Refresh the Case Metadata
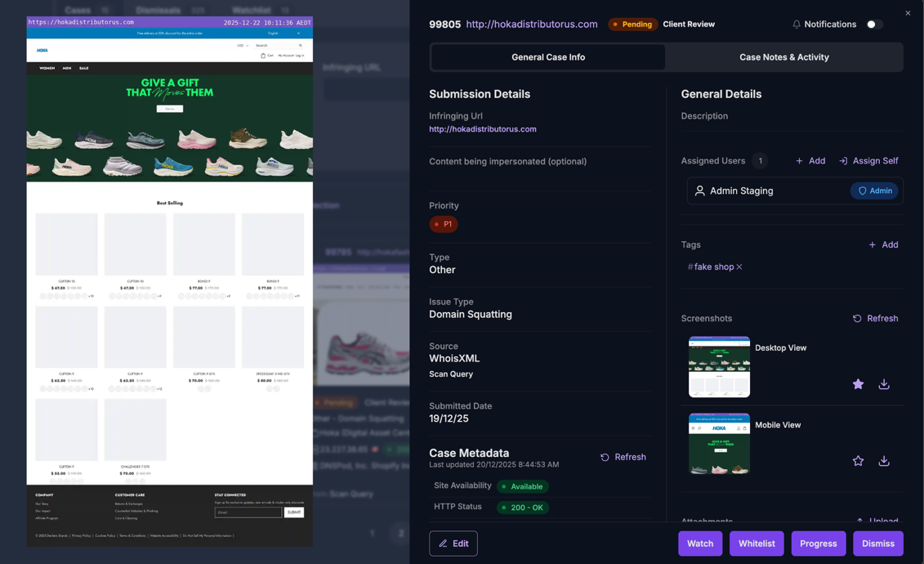This screenshot has height=564, width=924. click(623, 458)
